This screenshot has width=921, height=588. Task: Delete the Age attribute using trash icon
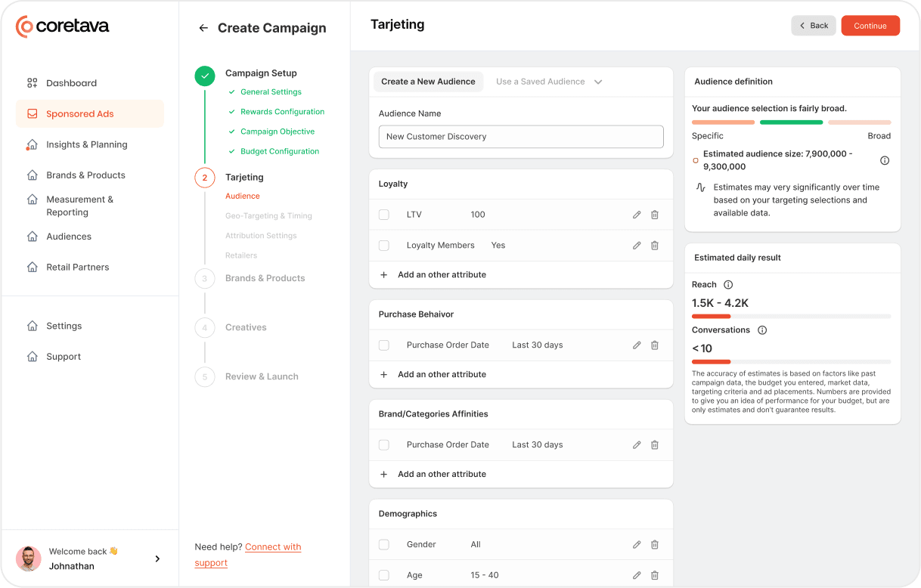point(655,575)
